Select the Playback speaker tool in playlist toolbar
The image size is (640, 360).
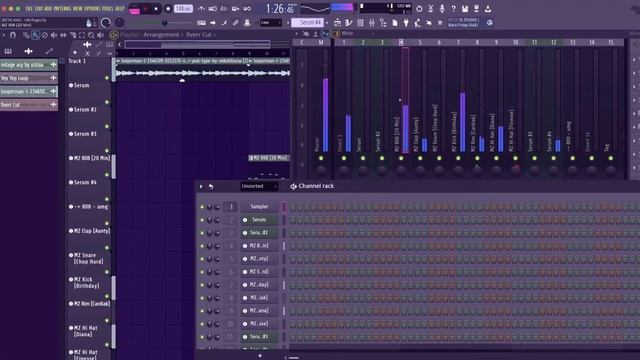100,35
